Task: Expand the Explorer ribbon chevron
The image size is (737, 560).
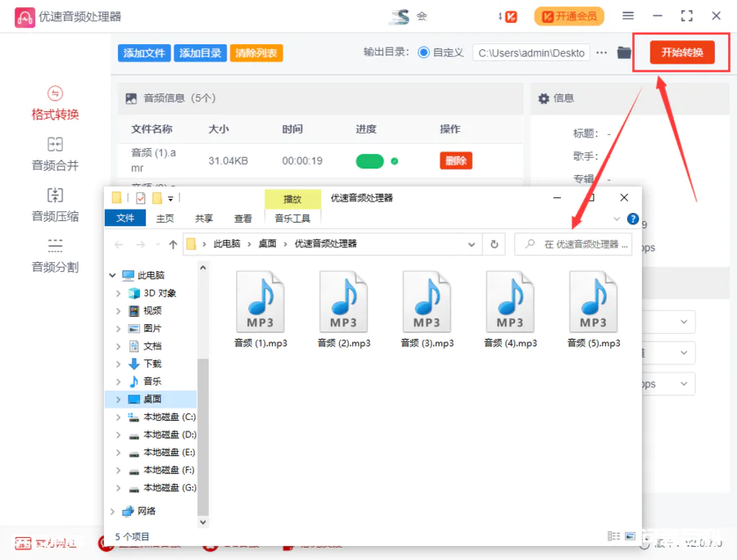Action: click(617, 219)
